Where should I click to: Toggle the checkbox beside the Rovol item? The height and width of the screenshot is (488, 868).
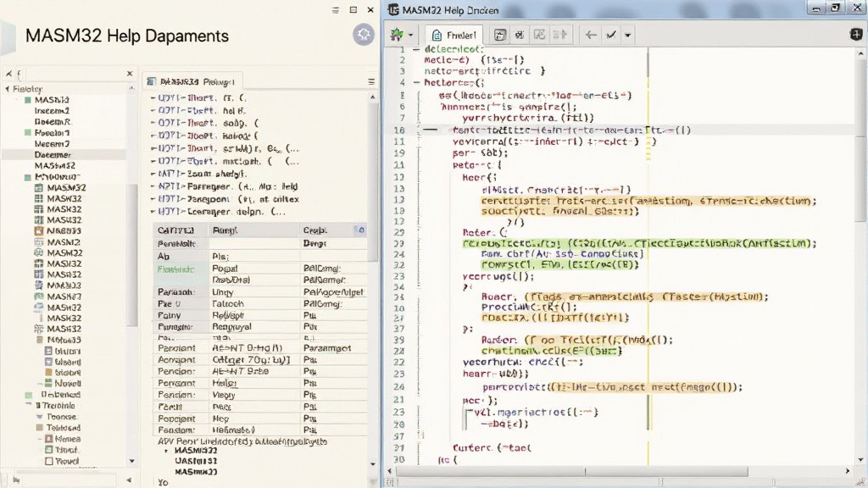coord(48,461)
